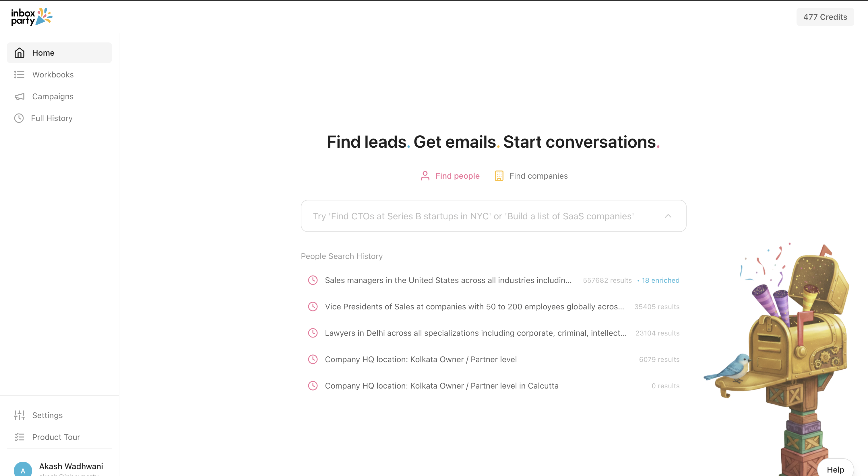This screenshot has height=476, width=868.
Task: Click Akash Wadhwani's avatar circle
Action: point(23,470)
